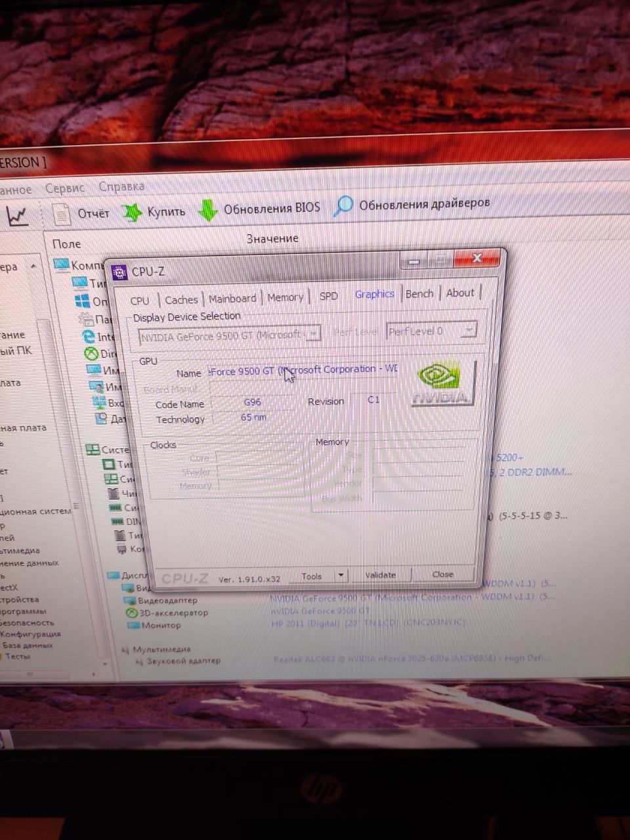The height and width of the screenshot is (840, 630).
Task: Click the NVIDIA logo in CPU-Z
Action: point(442,384)
